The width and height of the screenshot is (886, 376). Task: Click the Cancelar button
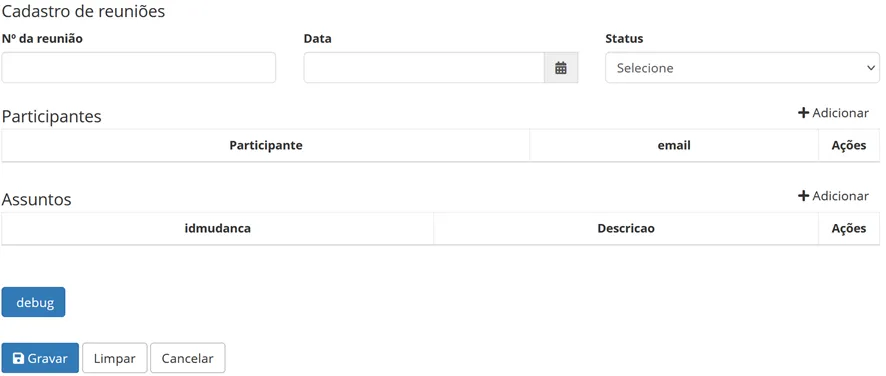pyautogui.click(x=188, y=358)
